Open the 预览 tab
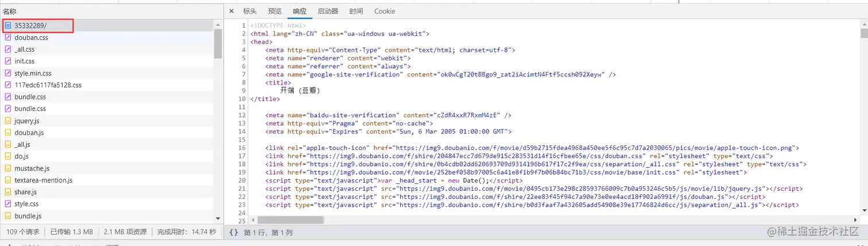The image size is (868, 246). coord(275,11)
